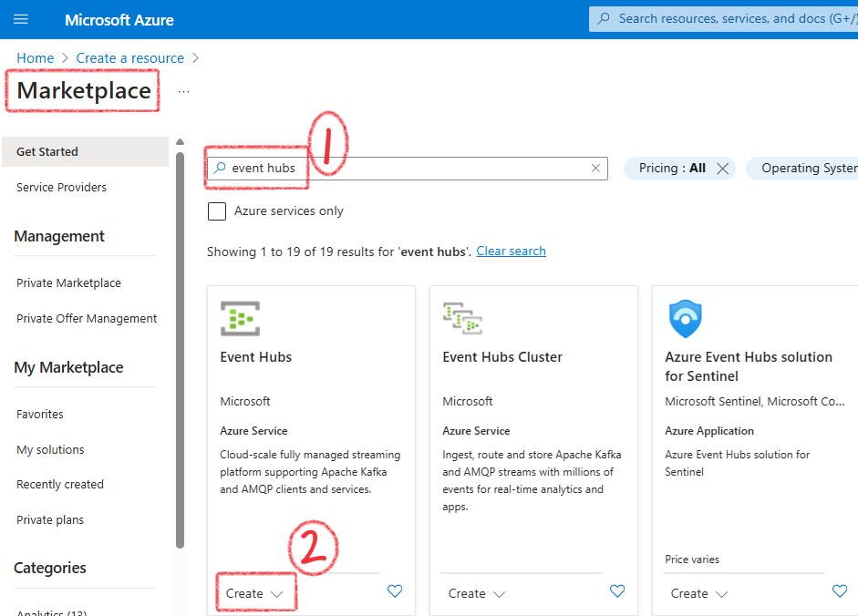Open My solutions
Viewport: 858px width, 616px height.
pos(50,449)
